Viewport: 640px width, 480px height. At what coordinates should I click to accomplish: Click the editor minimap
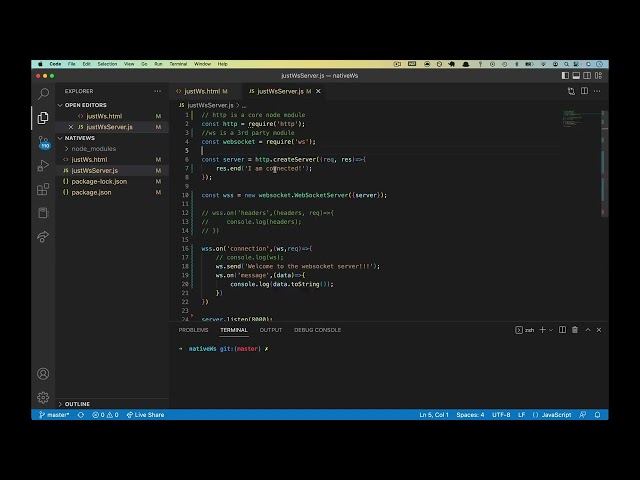[x=580, y=118]
